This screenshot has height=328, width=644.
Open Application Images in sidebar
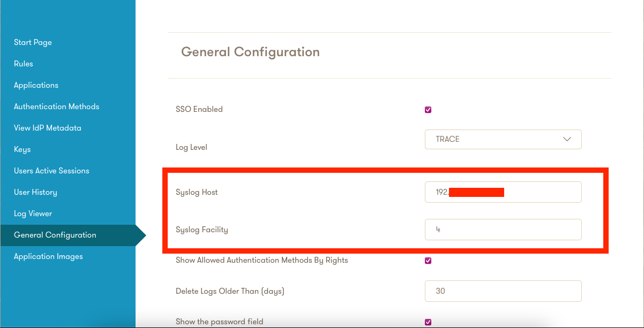48,256
